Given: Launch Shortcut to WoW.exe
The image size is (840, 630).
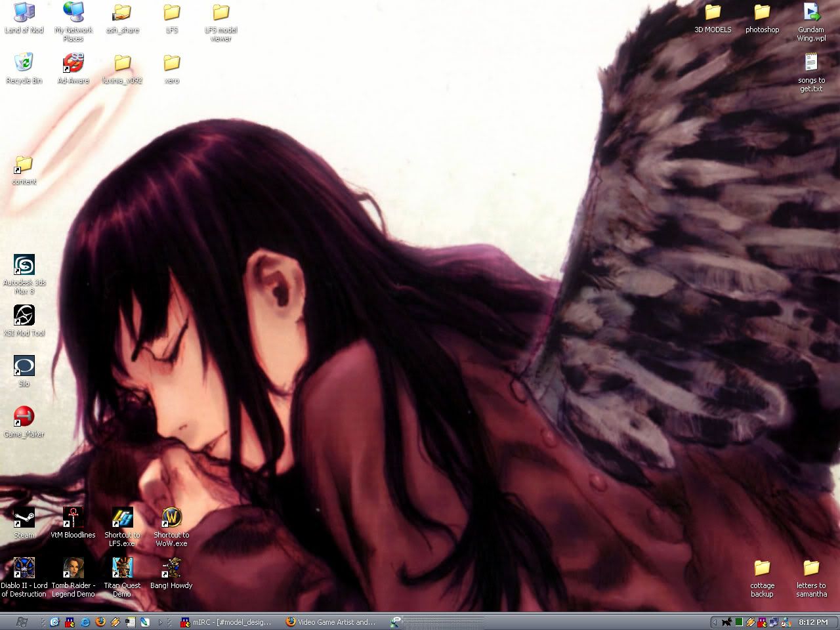Looking at the screenshot, I should tap(172, 526).
